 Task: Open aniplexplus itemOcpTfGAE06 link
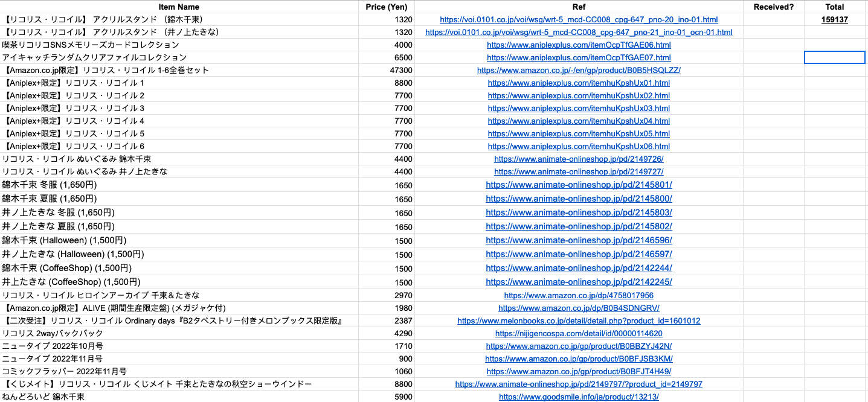tap(579, 45)
